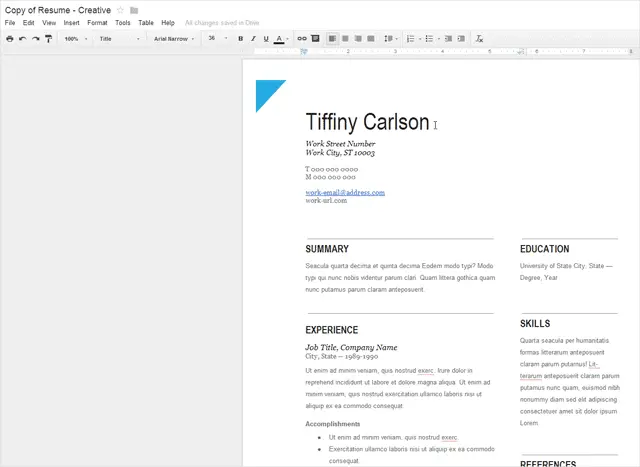Open the line spacing dropdown

point(391,39)
